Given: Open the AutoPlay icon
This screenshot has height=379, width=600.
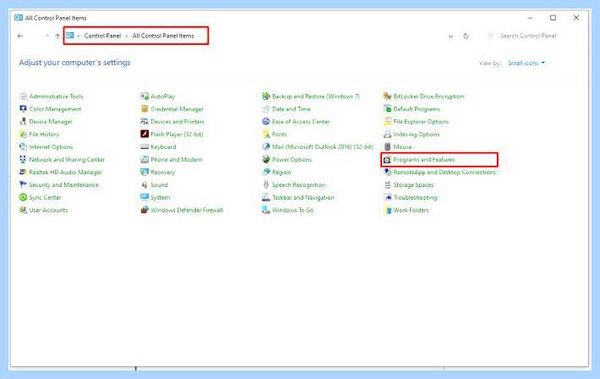Looking at the screenshot, I should pos(145,96).
